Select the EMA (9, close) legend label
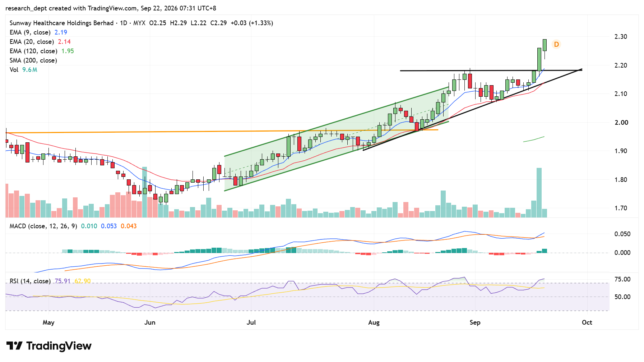Image resolution: width=644 pixels, height=362 pixels. pos(30,32)
